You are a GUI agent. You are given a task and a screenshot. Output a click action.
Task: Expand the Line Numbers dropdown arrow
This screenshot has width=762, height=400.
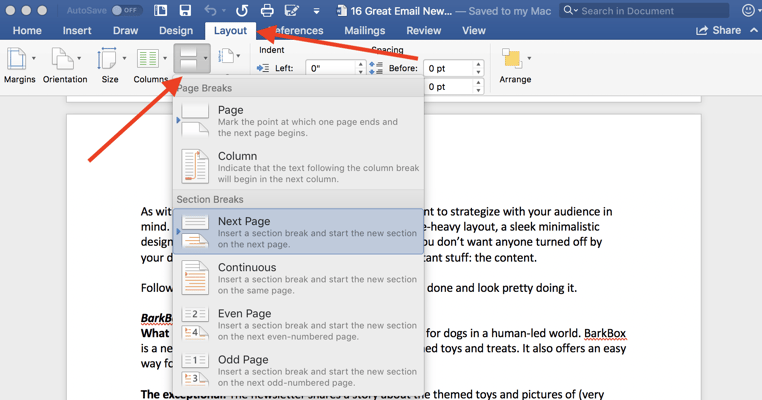238,57
